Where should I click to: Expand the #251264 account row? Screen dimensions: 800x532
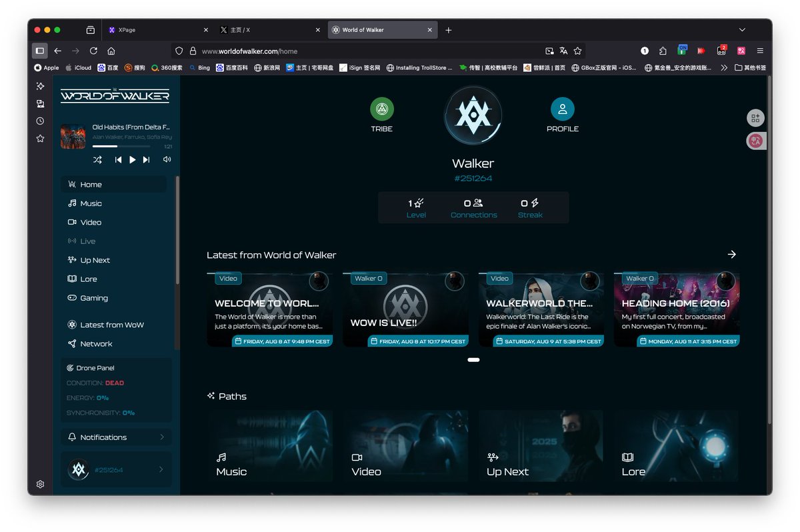pos(116,469)
